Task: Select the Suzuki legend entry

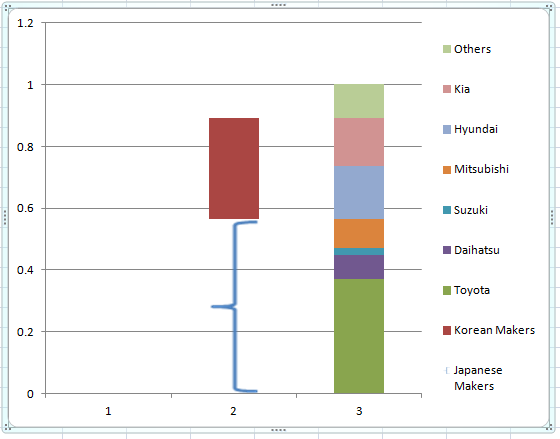Action: pos(465,210)
